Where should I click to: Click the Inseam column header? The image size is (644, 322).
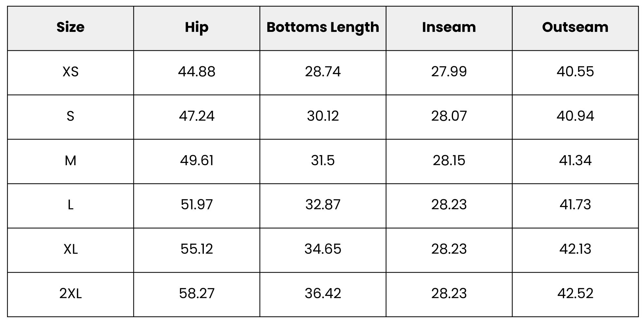[449, 27]
